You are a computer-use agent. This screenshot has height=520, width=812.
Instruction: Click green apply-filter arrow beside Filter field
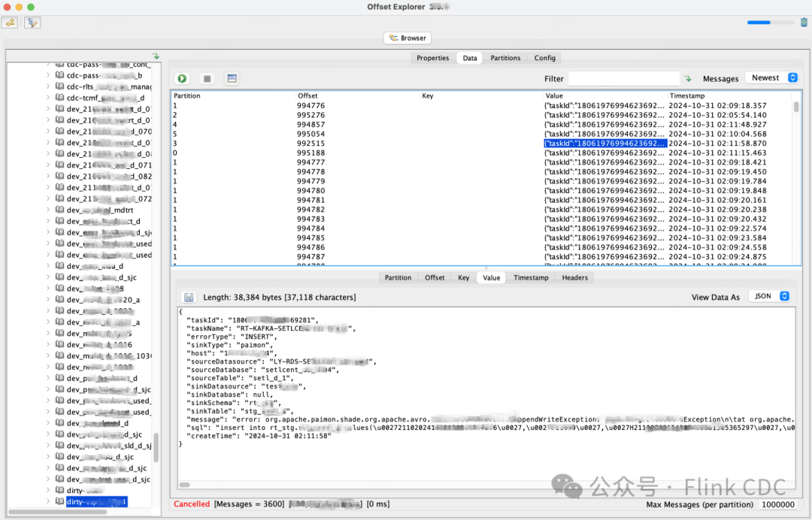pyautogui.click(x=688, y=79)
